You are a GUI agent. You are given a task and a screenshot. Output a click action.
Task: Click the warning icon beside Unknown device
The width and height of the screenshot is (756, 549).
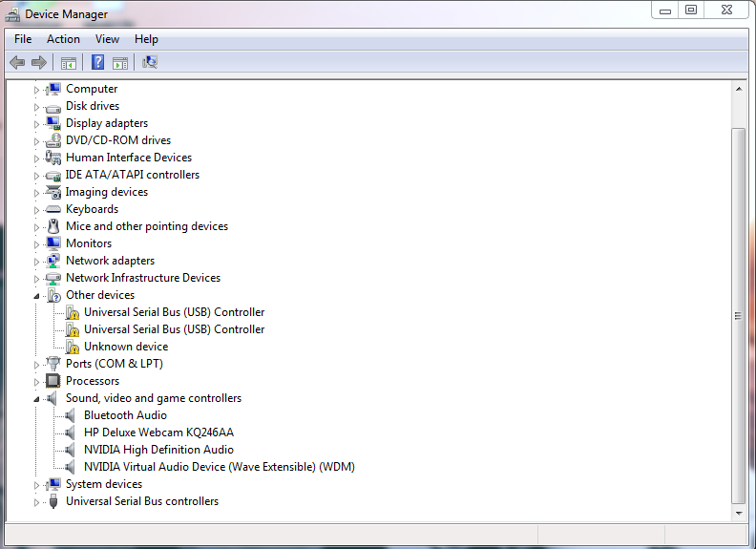click(x=73, y=347)
